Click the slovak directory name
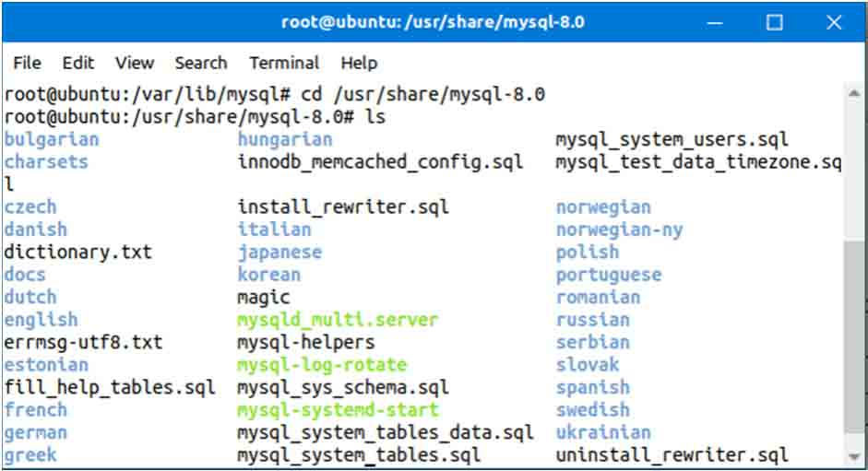 tap(588, 365)
